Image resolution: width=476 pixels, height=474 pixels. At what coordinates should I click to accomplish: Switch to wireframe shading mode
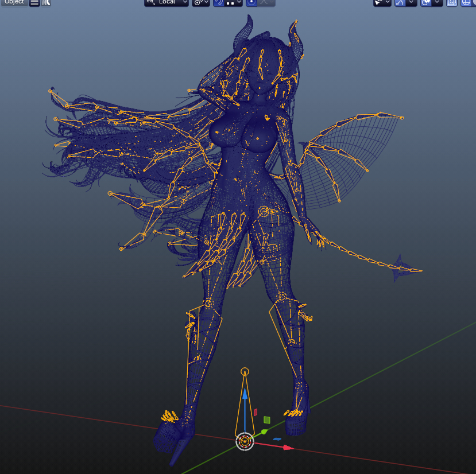(466, 2)
